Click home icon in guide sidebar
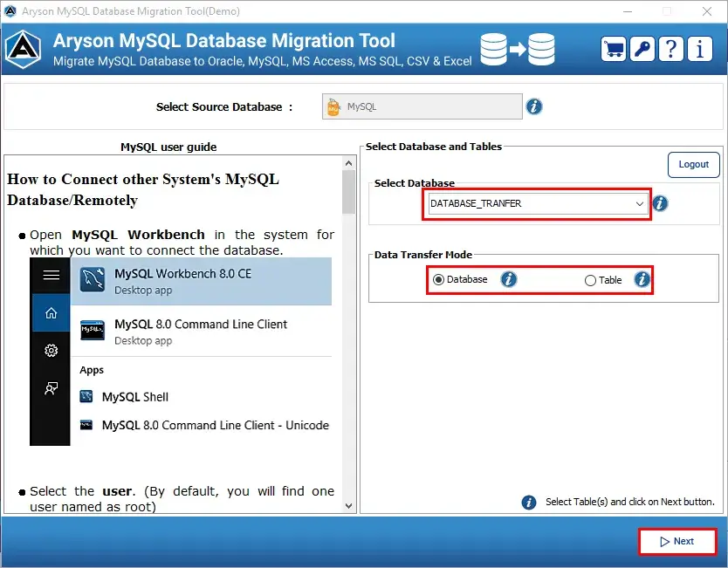The image size is (728, 568). pos(52,313)
